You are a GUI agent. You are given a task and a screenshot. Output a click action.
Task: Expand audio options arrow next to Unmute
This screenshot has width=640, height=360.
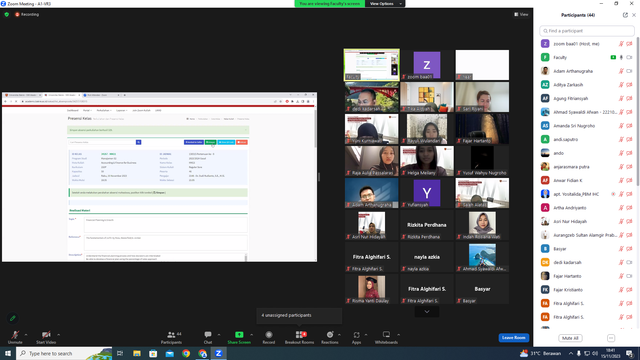[26, 335]
